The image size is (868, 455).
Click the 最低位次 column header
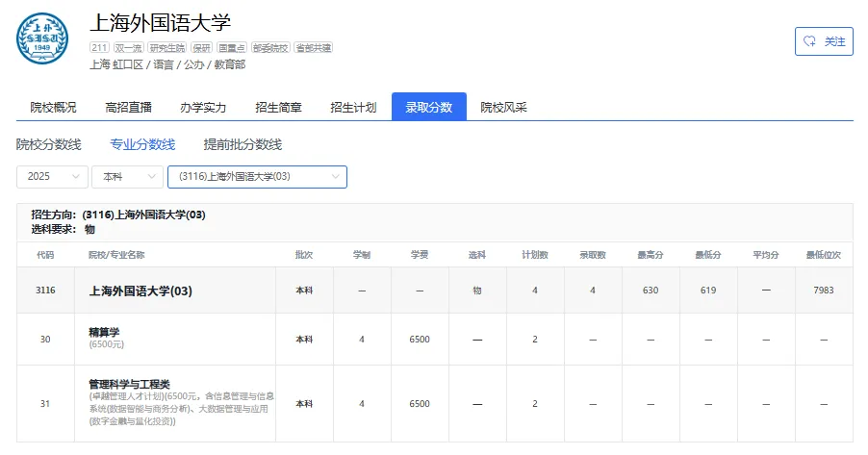pyautogui.click(x=823, y=255)
